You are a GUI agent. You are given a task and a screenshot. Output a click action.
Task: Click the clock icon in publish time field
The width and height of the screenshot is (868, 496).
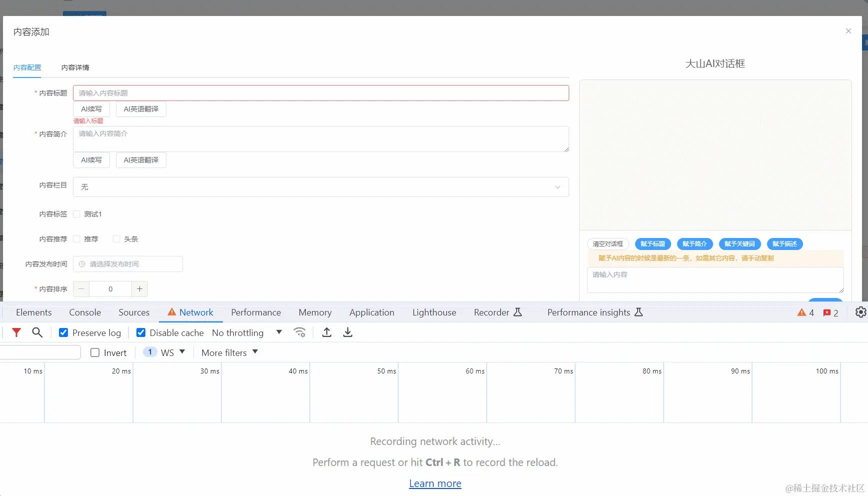[82, 264]
